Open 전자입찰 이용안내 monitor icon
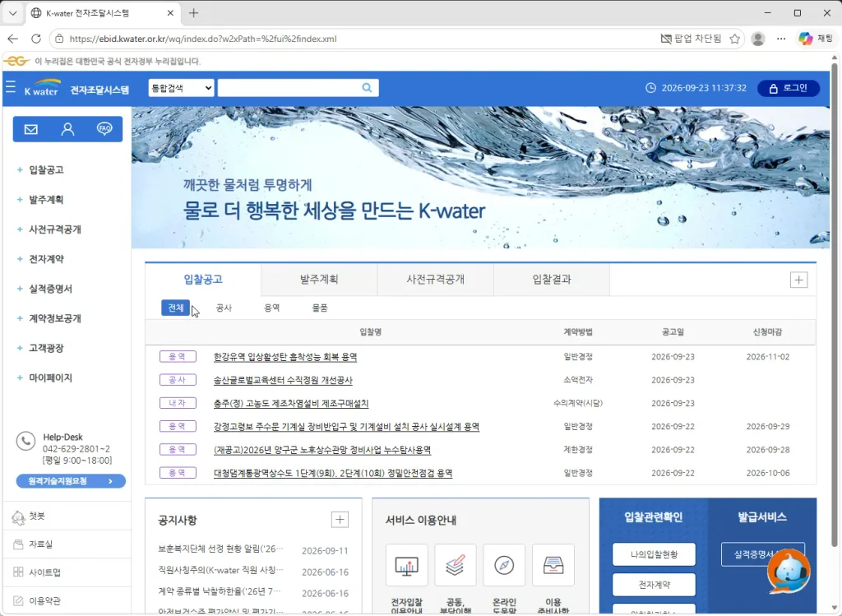This screenshot has height=616, width=842. click(x=406, y=565)
